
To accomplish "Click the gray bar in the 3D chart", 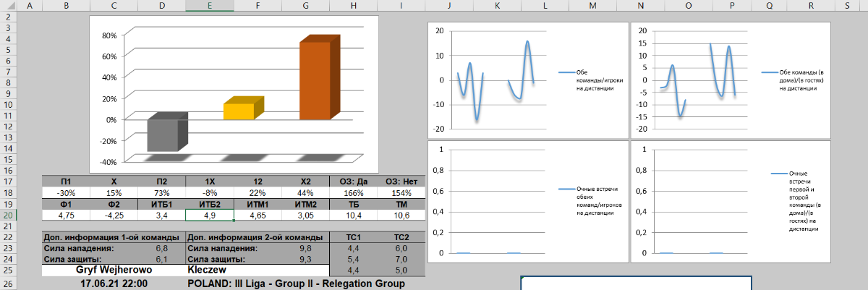I will pyautogui.click(x=163, y=135).
